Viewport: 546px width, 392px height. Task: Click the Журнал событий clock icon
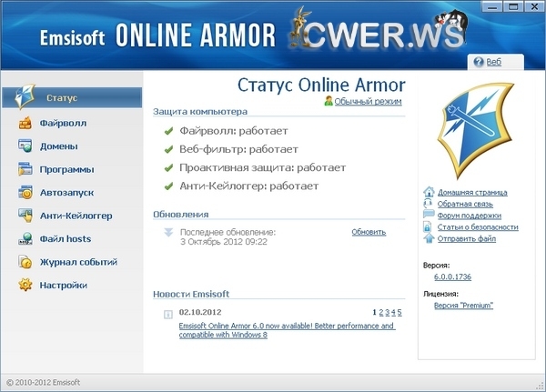pos(25,262)
